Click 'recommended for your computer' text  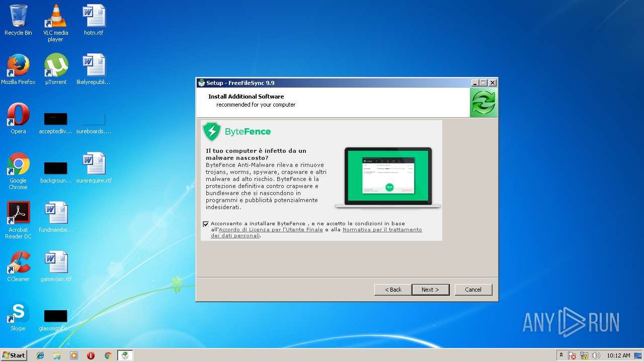[256, 105]
